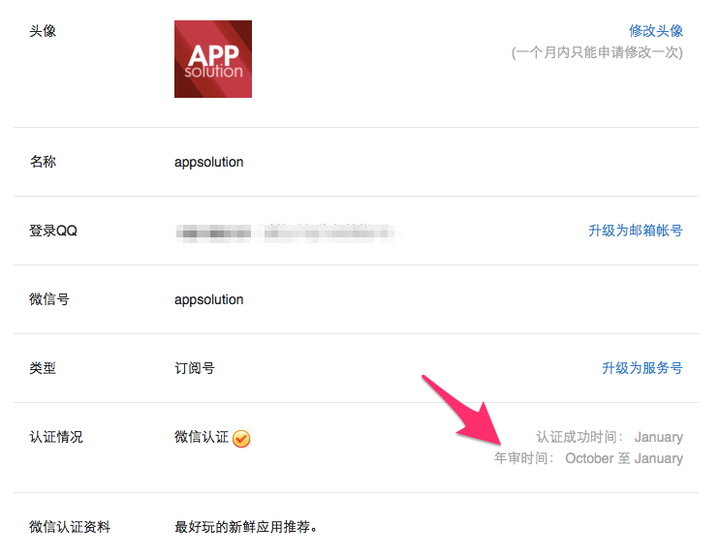Click appsolution in the 微信号 row
This screenshot has width=720, height=557.
tap(208, 299)
